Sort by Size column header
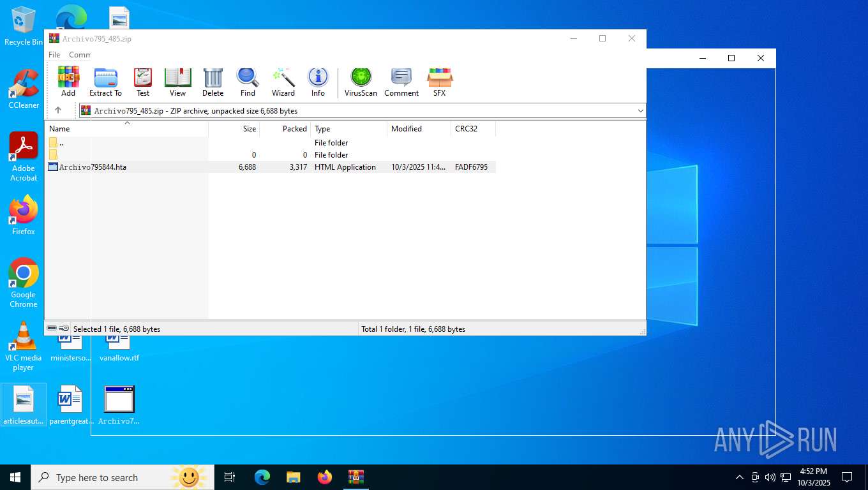The height and width of the screenshot is (490, 868). point(234,128)
